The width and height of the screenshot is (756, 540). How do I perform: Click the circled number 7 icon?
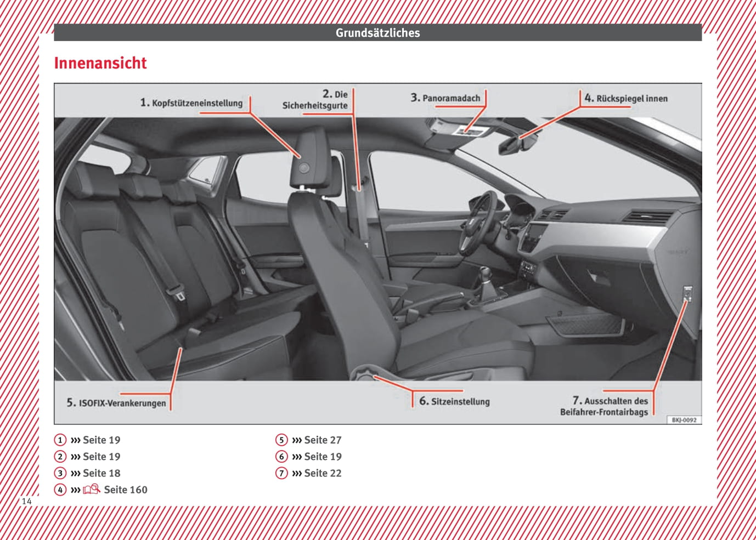(281, 473)
